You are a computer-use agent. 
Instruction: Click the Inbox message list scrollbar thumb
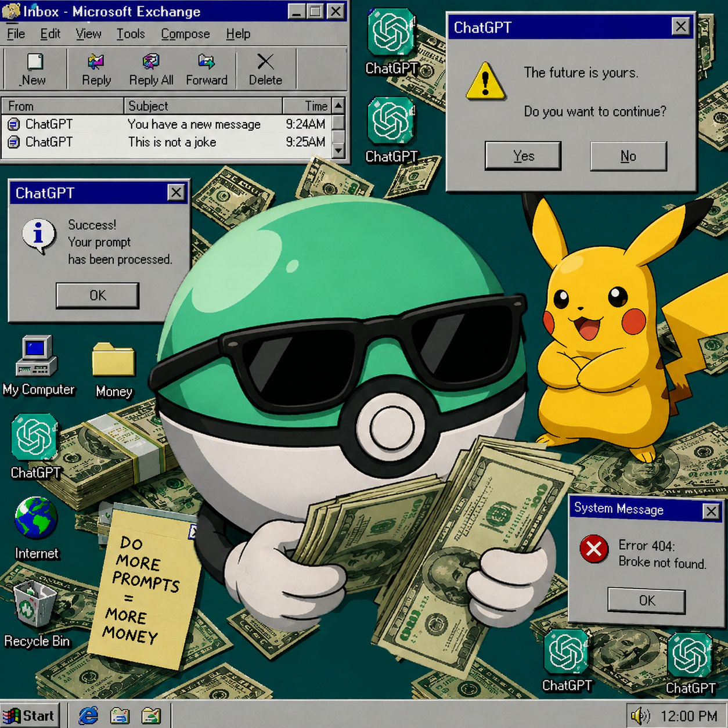338,122
